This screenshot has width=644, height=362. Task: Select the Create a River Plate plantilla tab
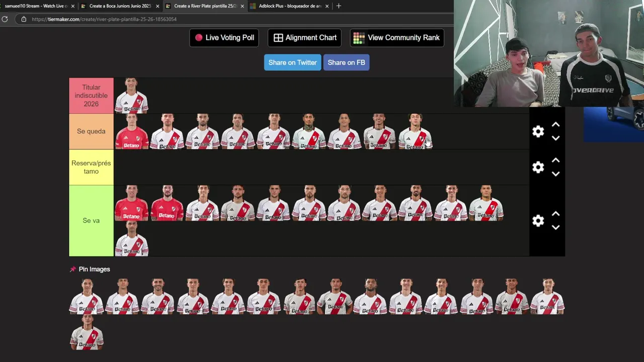[204, 6]
